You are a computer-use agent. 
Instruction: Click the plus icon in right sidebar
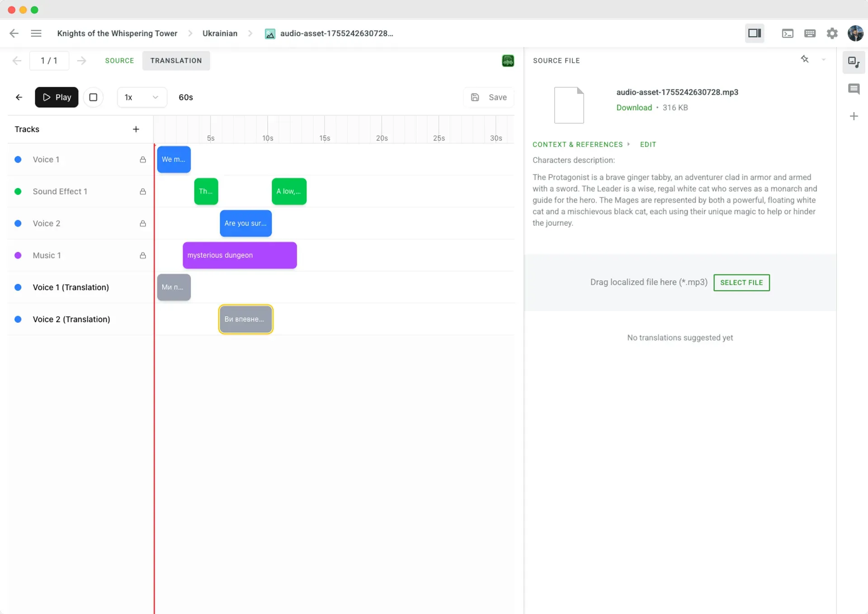tap(854, 116)
